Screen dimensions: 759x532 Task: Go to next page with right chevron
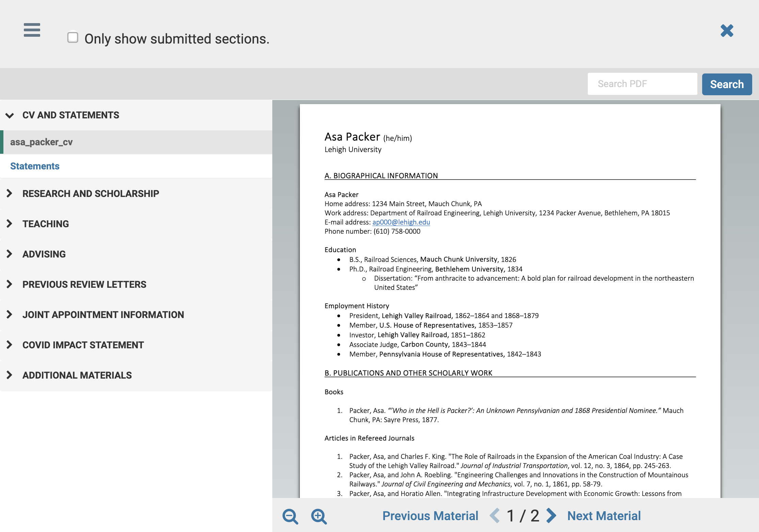(x=551, y=515)
